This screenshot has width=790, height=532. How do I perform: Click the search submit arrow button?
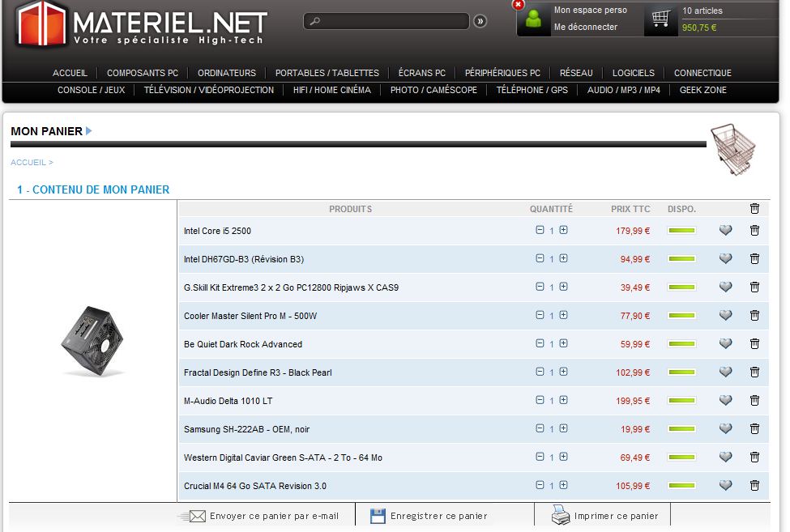[480, 21]
